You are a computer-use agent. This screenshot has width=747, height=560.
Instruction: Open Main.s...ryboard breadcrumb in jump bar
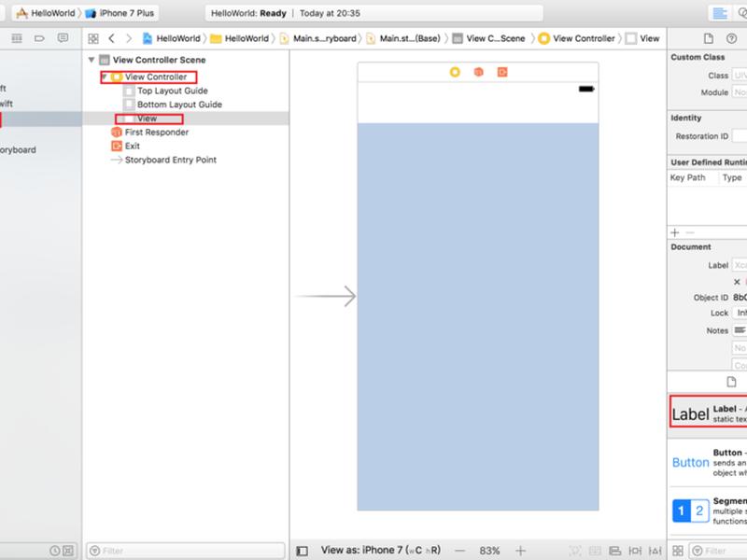coord(319,38)
